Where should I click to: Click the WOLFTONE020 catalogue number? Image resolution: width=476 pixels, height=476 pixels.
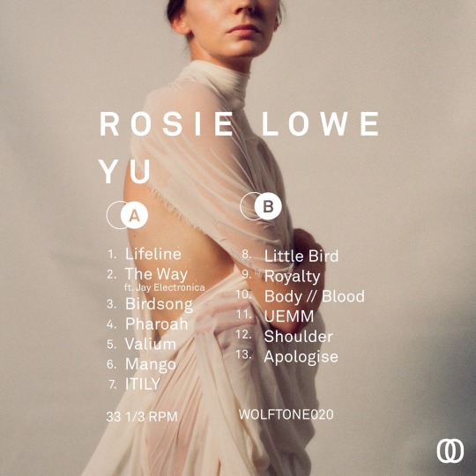pos(286,414)
